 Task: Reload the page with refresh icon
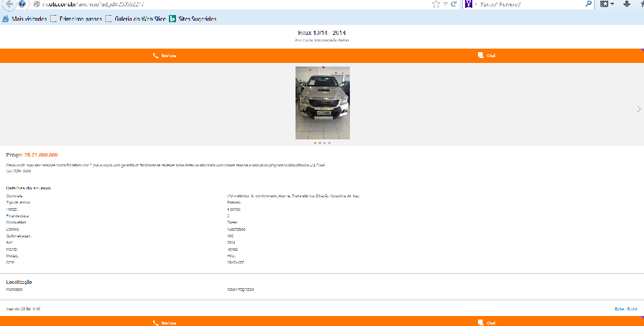(x=454, y=4)
